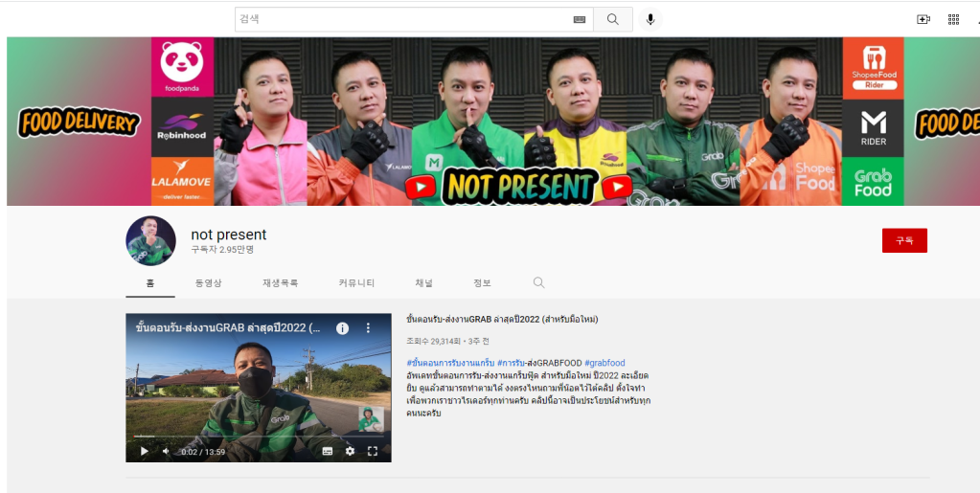The width and height of the screenshot is (980, 493).
Task: Toggle subtitles on the featured video
Action: click(x=328, y=451)
